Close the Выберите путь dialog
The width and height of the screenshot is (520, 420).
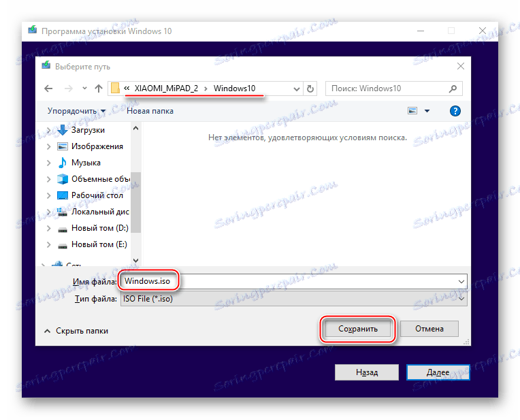click(460, 66)
